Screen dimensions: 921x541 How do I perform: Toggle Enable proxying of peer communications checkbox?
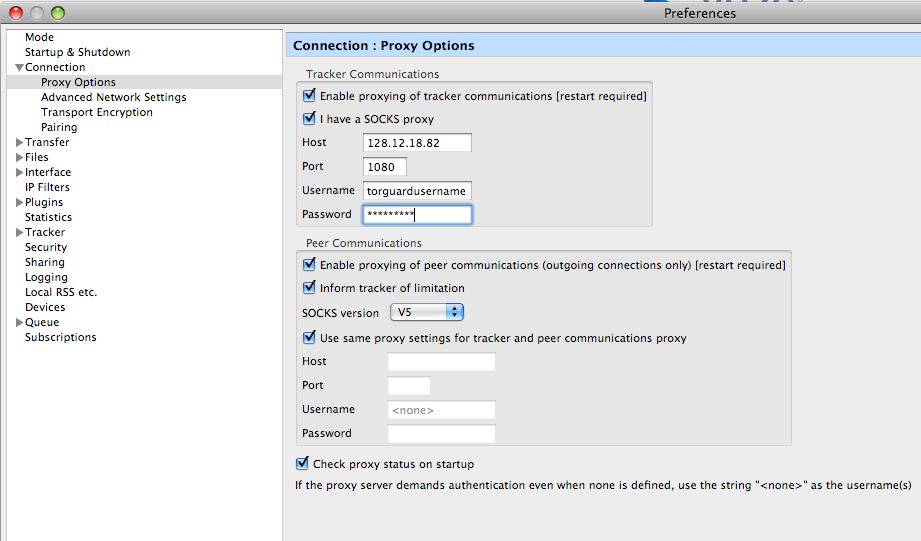(309, 264)
